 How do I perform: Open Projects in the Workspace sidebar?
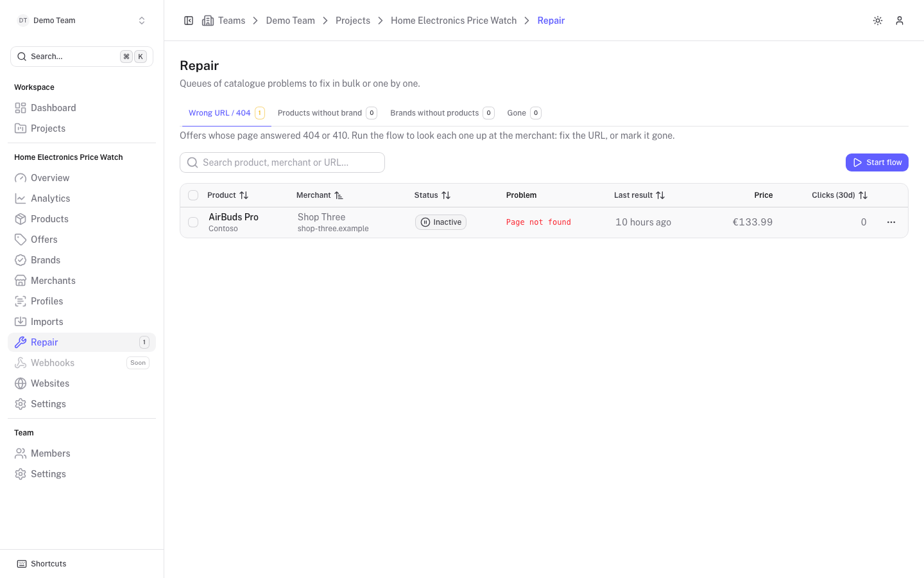click(x=81, y=128)
